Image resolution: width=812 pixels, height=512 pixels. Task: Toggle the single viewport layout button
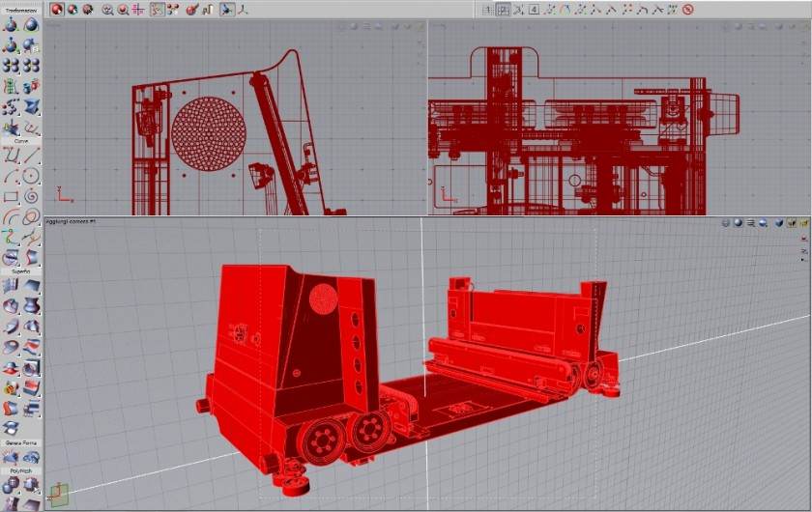488,9
